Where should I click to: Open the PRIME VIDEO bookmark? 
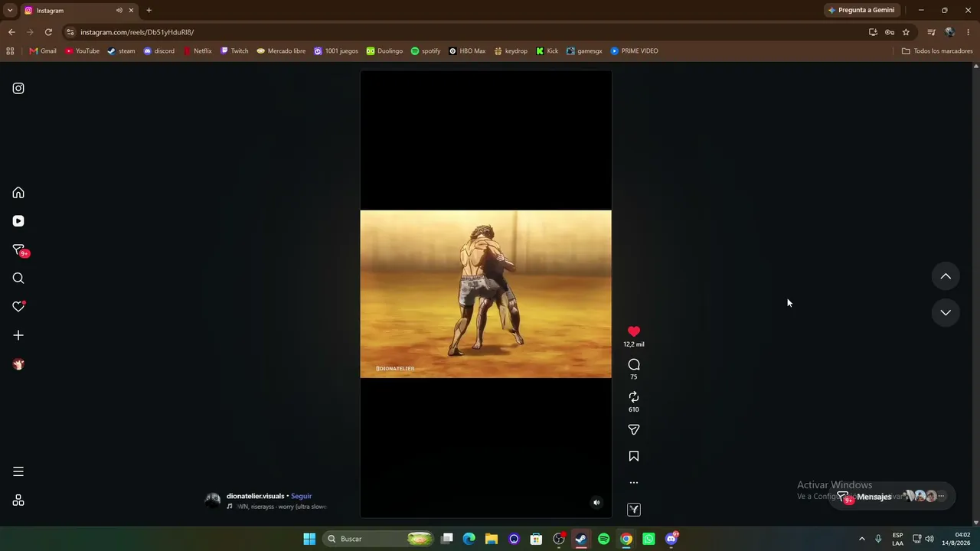coord(635,51)
